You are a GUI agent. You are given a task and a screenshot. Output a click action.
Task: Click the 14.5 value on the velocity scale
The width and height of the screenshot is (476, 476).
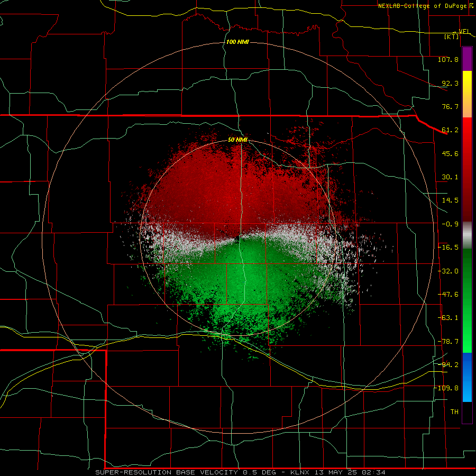click(x=450, y=200)
